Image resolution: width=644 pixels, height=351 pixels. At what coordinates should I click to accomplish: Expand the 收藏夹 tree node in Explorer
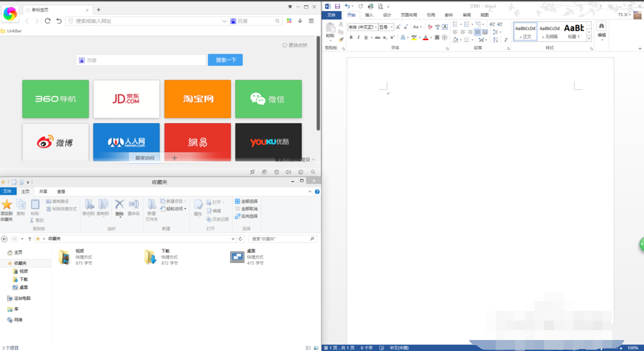pyautogui.click(x=8, y=263)
